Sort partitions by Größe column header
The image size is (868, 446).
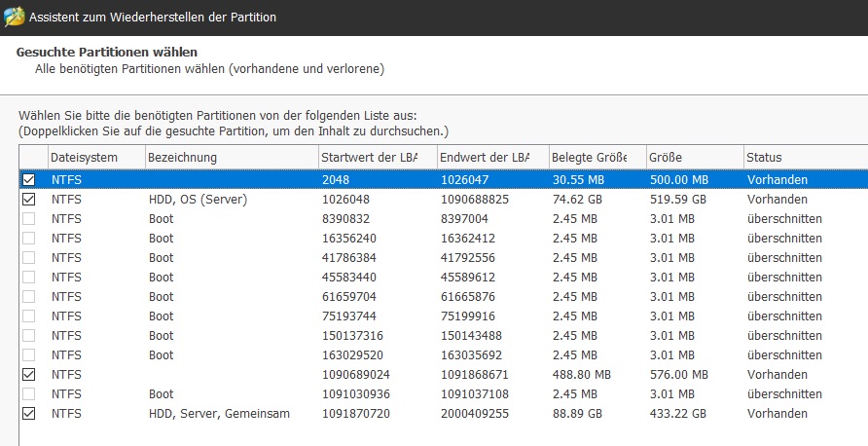691,158
